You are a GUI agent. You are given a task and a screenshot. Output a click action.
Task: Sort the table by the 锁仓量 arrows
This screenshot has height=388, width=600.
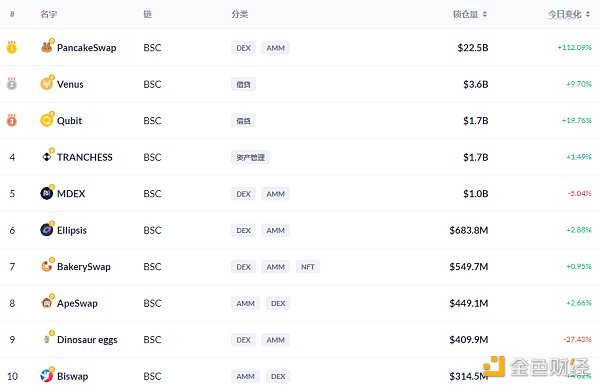click(x=484, y=15)
